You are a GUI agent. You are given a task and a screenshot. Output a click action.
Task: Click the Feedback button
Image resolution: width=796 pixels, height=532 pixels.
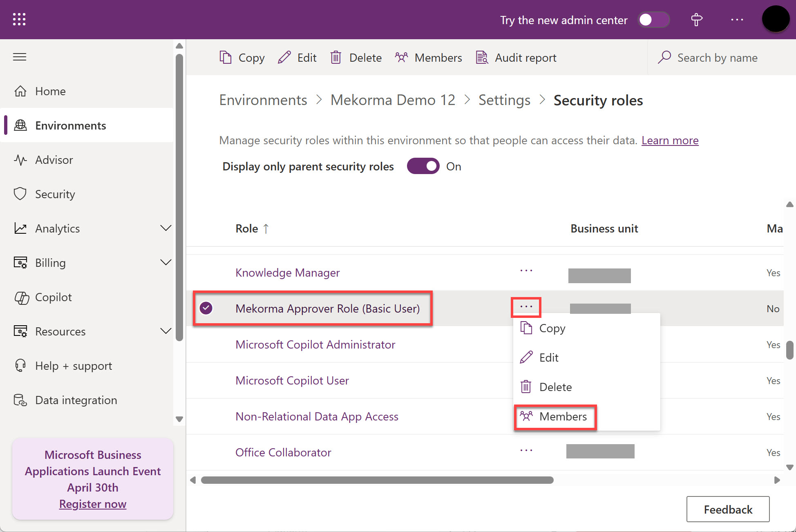[728, 509]
